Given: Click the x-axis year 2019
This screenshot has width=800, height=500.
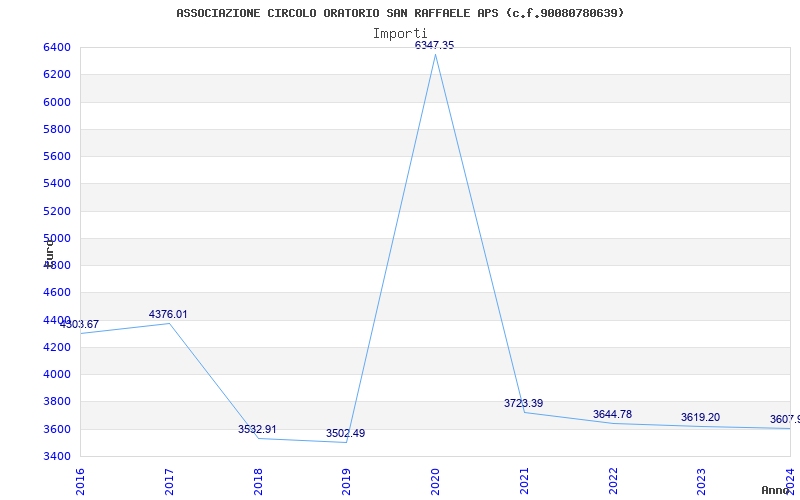Looking at the screenshot, I should (346, 482).
